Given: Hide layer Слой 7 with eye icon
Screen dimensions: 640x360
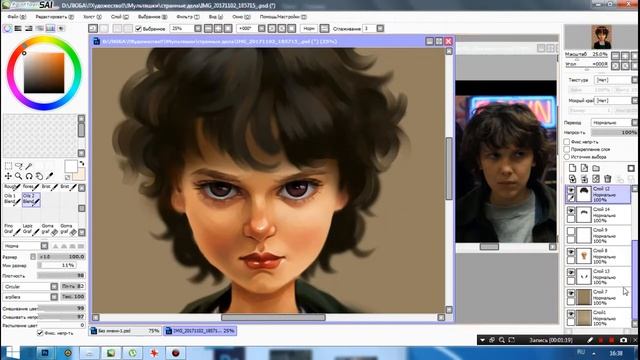Looking at the screenshot, I should (x=571, y=293).
